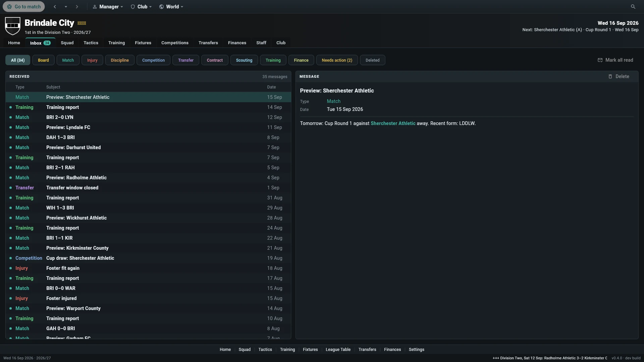The image size is (644, 362).
Task: Open the Sherchester Athletic link in message
Action: (393, 123)
